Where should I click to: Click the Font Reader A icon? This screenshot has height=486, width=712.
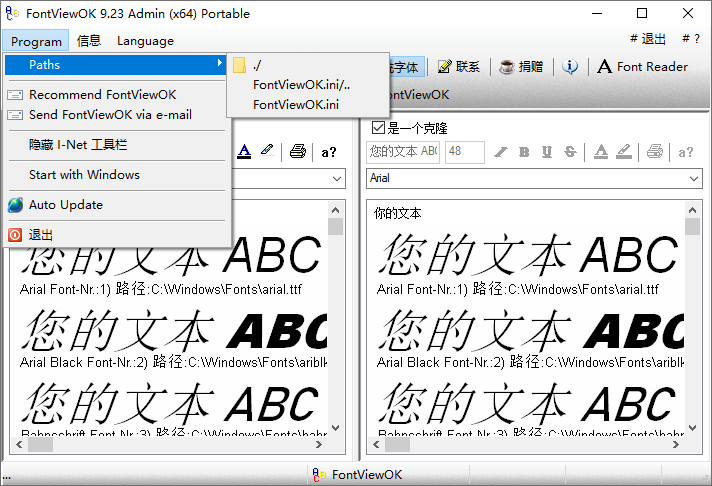(604, 66)
